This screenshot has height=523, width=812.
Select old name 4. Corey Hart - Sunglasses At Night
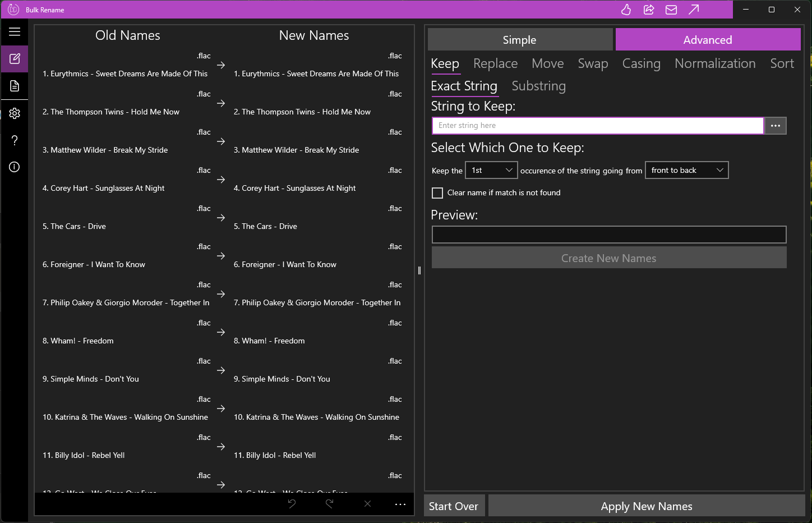[x=104, y=188]
